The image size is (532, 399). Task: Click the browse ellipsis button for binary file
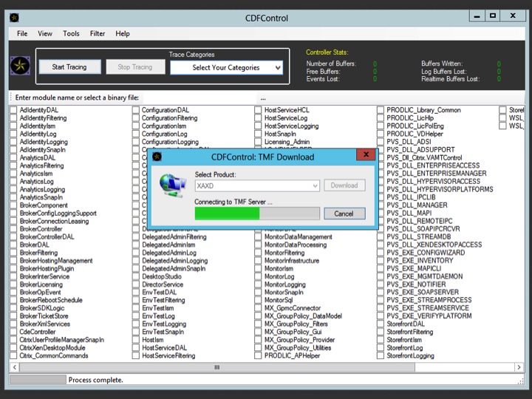263,98
